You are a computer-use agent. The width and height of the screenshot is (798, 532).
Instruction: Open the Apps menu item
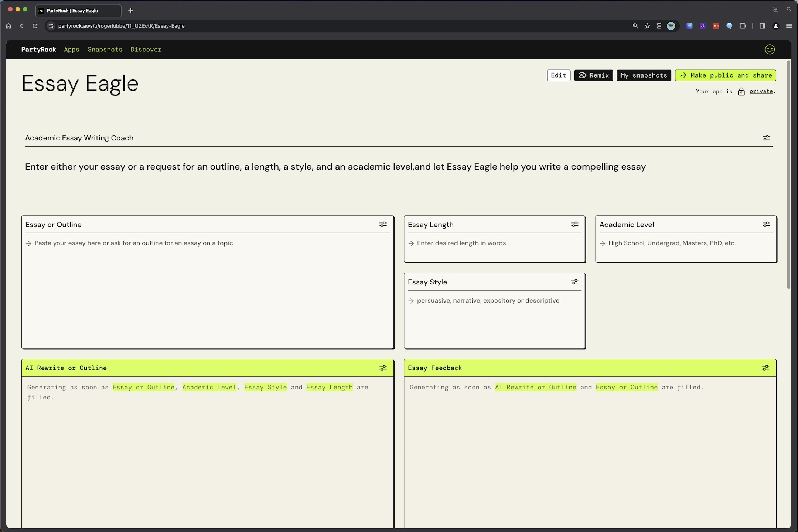71,50
